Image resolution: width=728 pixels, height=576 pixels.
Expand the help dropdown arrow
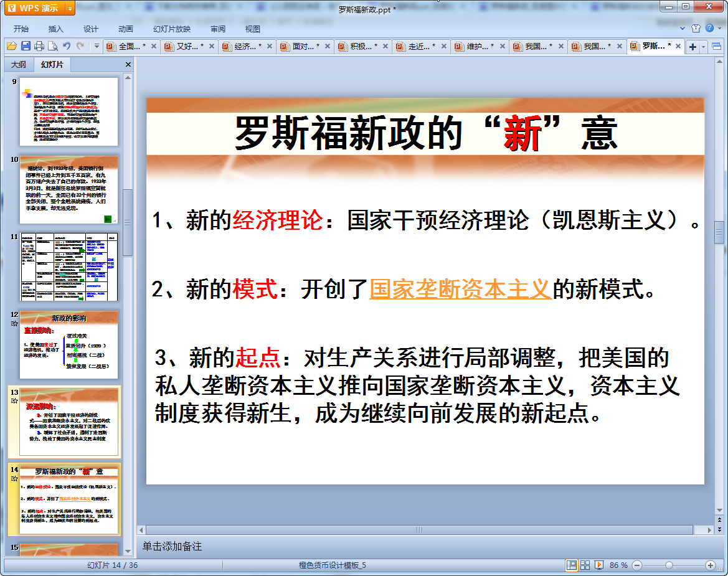coord(719,28)
